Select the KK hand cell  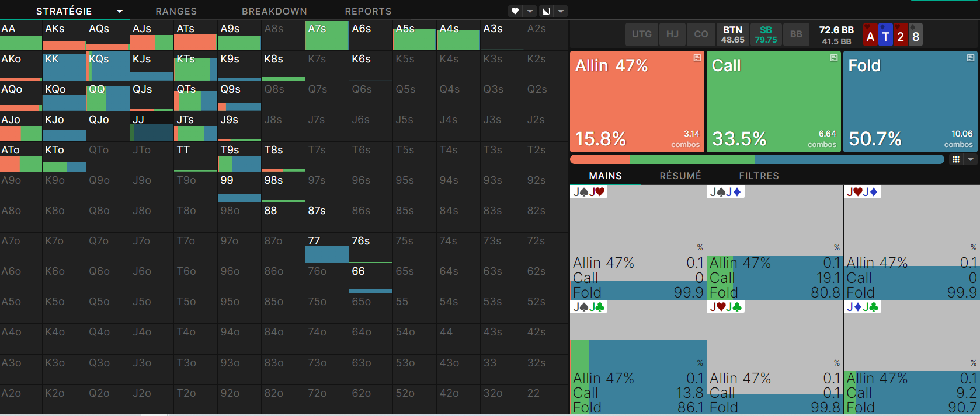pyautogui.click(x=64, y=66)
